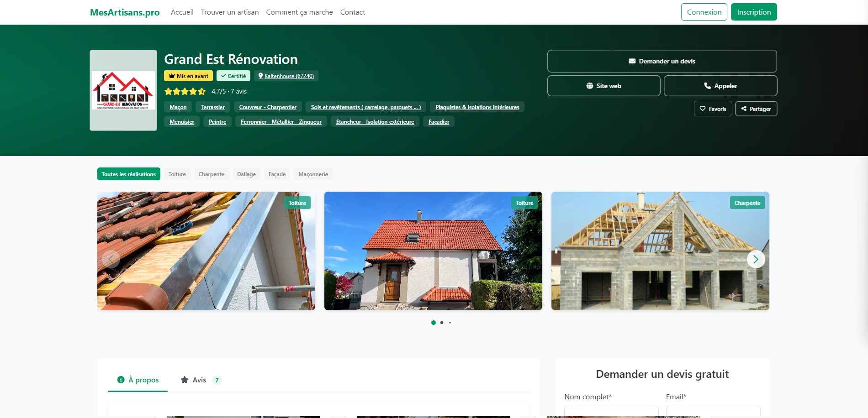This screenshot has width=868, height=418.
Task: Open the red-roof house photo
Action: click(433, 251)
